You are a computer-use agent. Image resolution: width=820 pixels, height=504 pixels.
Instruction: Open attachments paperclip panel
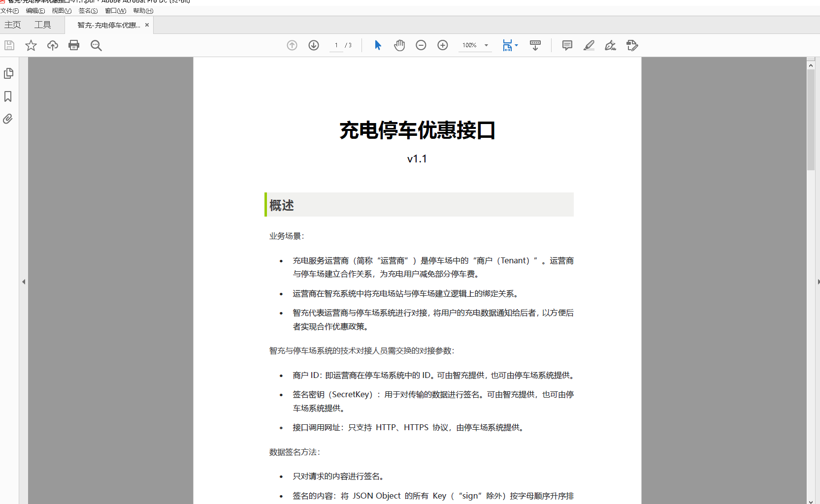[8, 119]
